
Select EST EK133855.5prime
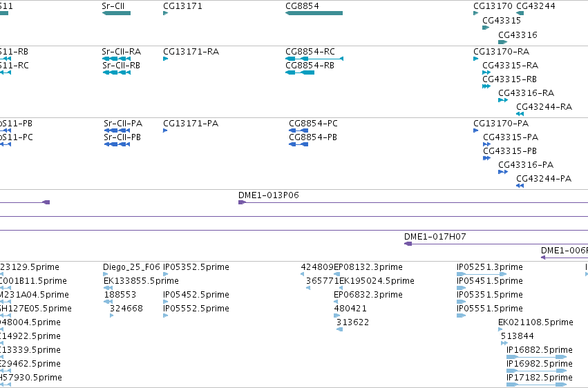click(x=141, y=281)
